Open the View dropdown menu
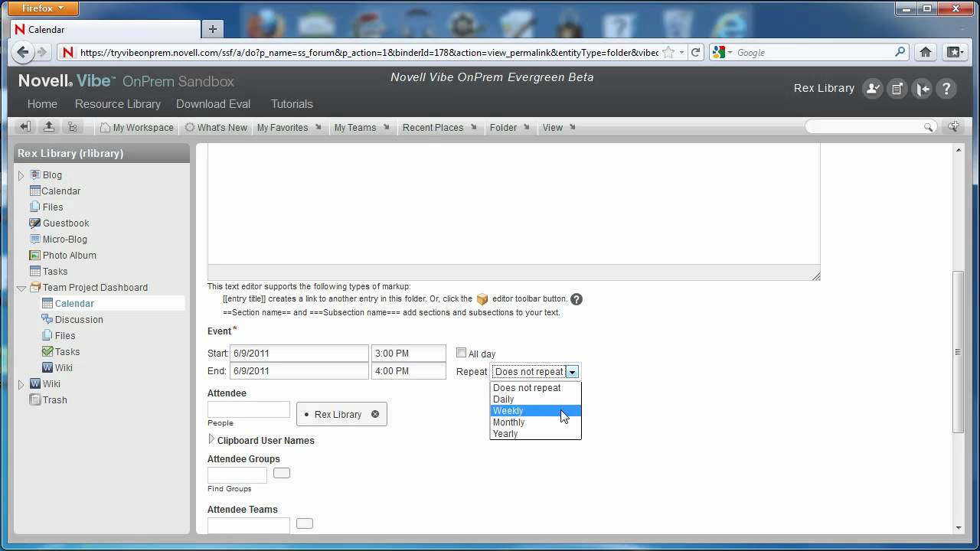The width and height of the screenshot is (980, 551). click(x=559, y=127)
